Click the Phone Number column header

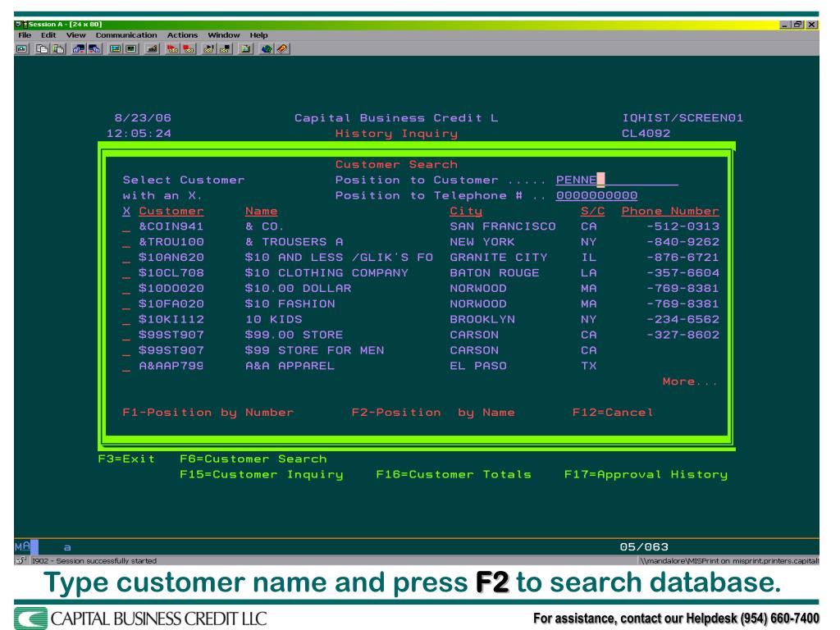point(670,211)
